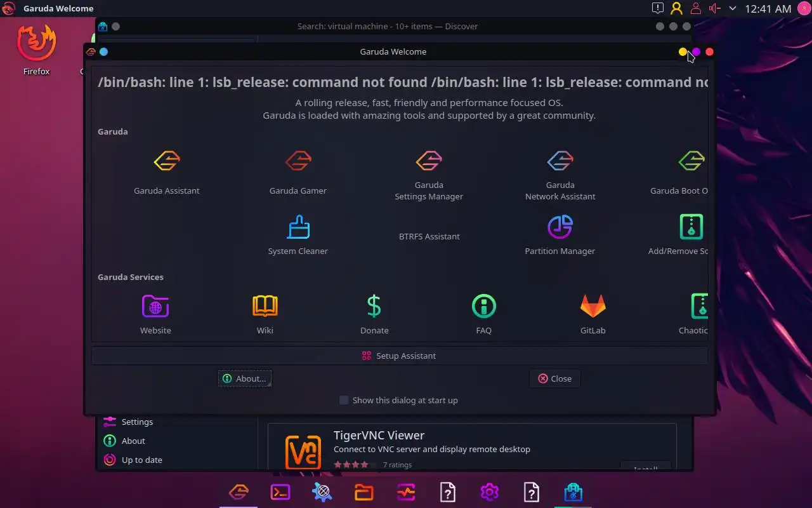The image size is (812, 508).
Task: Select Up to date in Discover sidebar
Action: tap(177, 460)
